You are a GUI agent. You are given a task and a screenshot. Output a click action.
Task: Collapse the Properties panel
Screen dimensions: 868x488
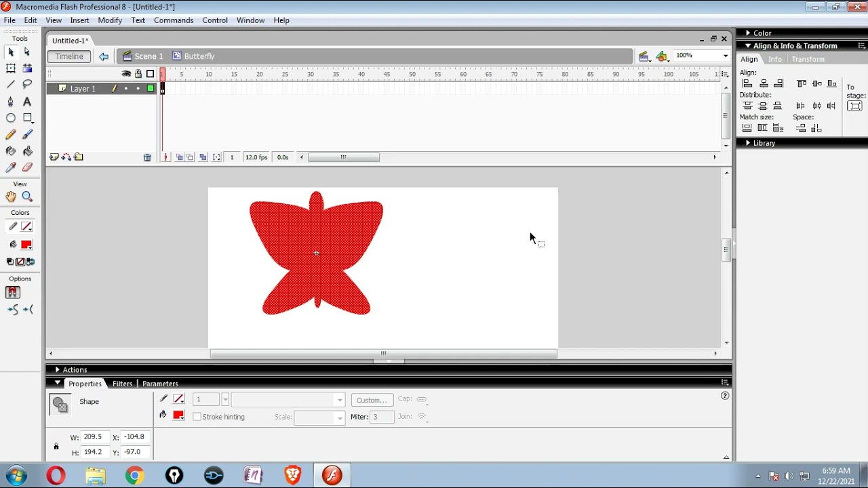tap(58, 384)
